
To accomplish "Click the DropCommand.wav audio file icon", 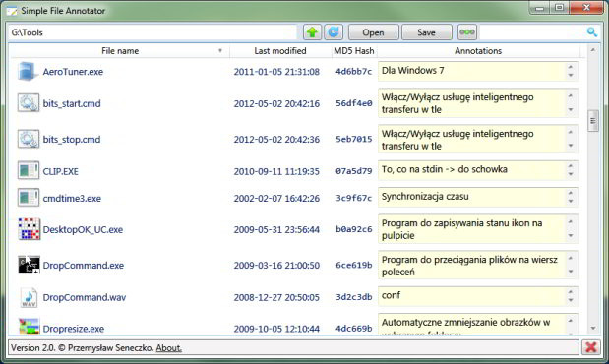I will (29, 297).
